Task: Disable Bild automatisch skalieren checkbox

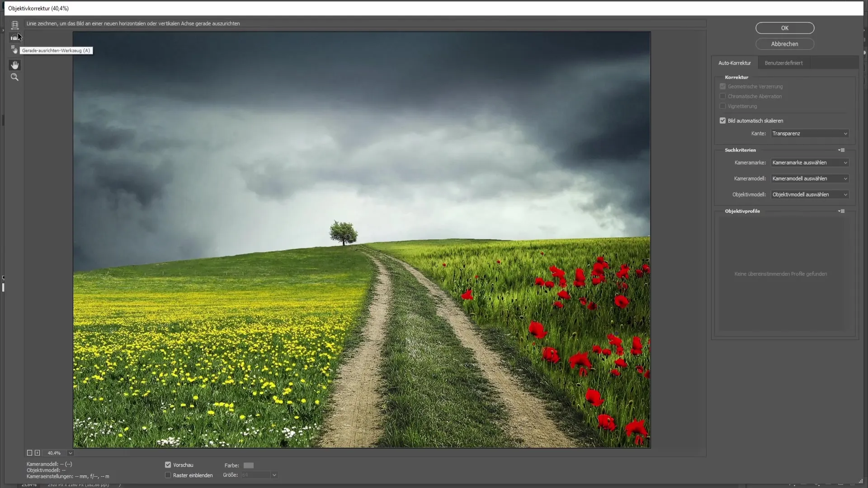Action: pos(722,121)
